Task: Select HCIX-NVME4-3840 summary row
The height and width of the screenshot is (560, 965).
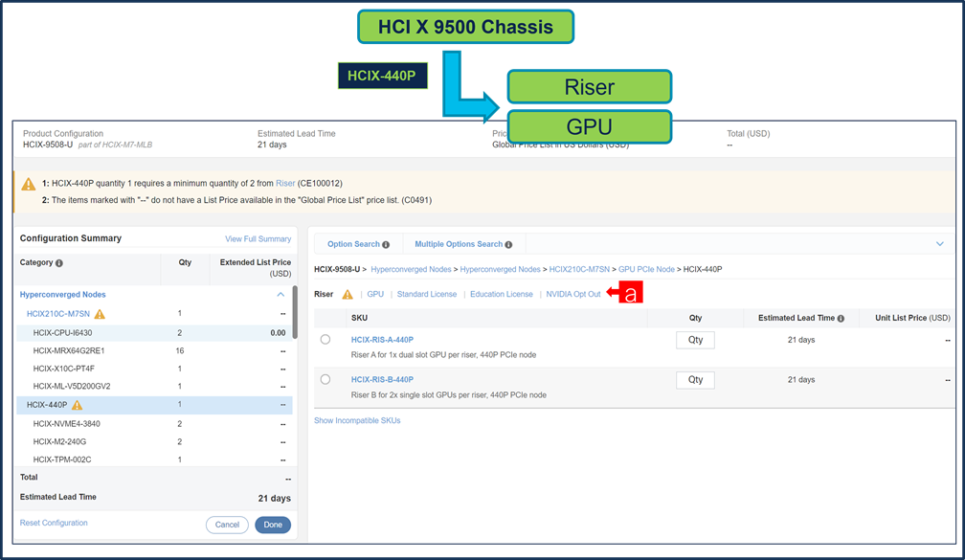Action: click(154, 424)
